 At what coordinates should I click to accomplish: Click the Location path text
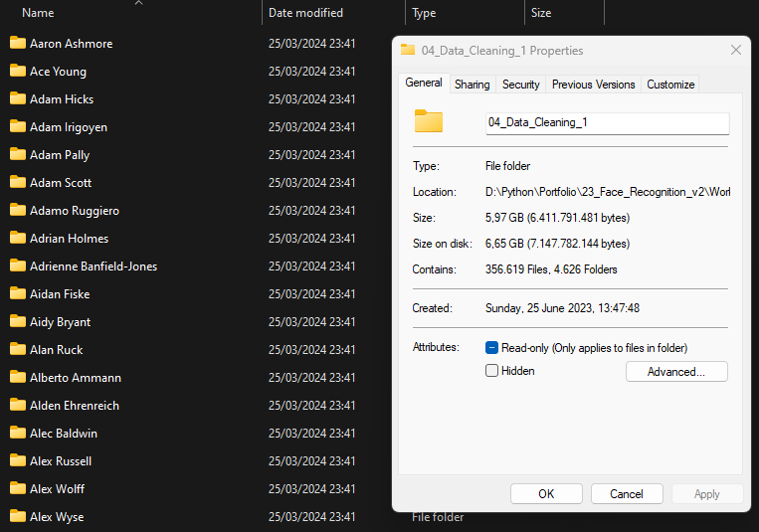click(608, 192)
